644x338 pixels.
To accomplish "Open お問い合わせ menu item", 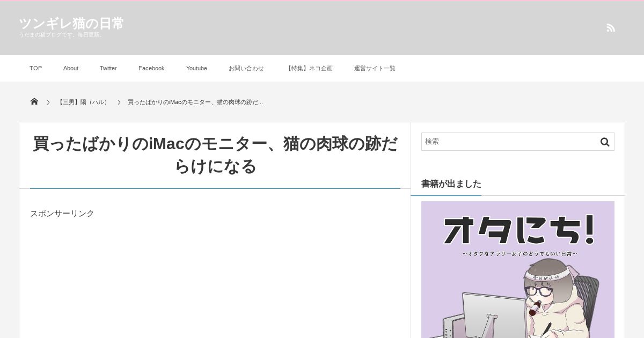I will [x=246, y=68].
